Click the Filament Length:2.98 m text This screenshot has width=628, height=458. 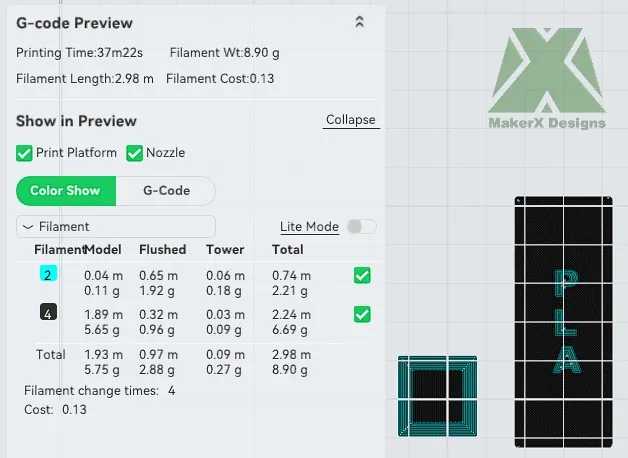pyautogui.click(x=85, y=79)
